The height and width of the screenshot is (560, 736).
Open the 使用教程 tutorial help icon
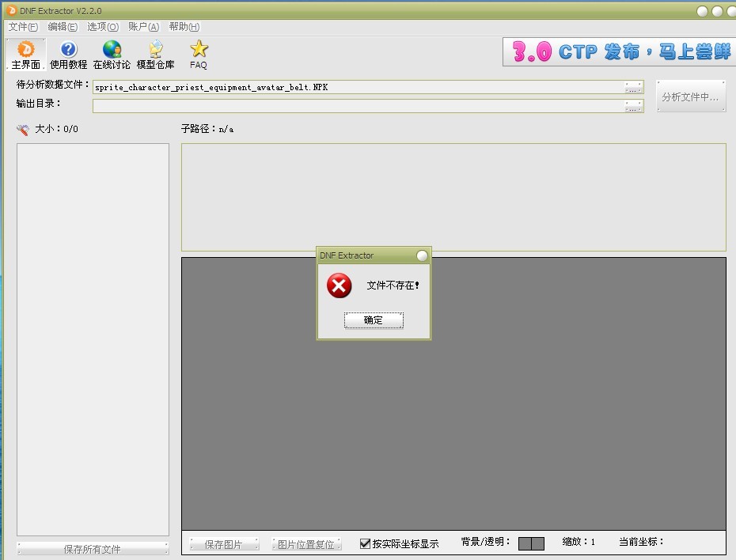69,55
